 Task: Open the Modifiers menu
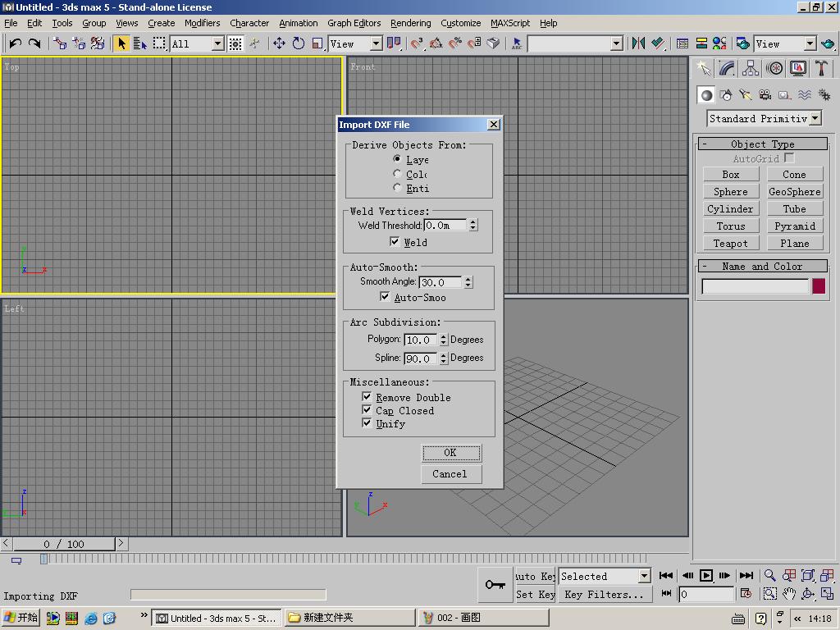202,23
